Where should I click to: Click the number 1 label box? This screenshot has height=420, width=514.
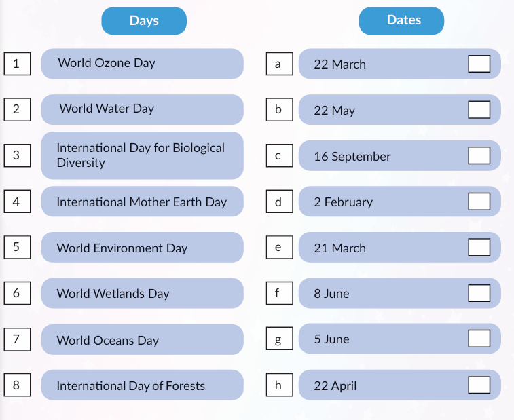coord(16,64)
